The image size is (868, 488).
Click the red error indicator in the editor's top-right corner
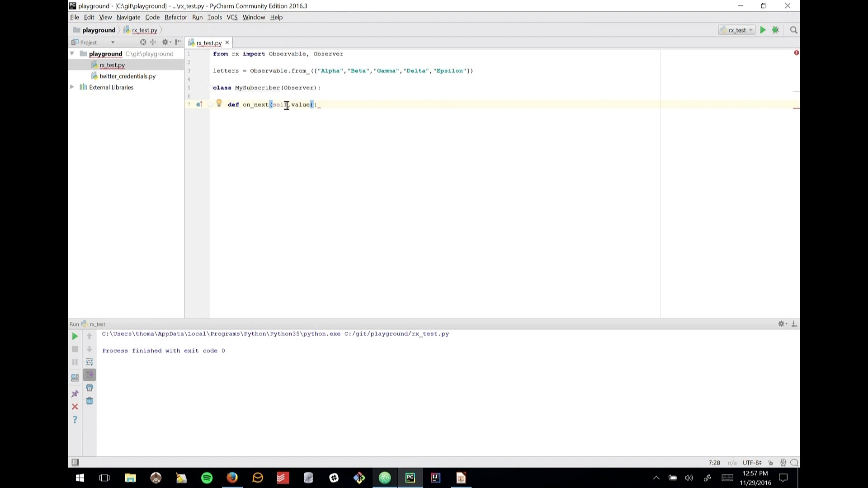pyautogui.click(x=796, y=53)
